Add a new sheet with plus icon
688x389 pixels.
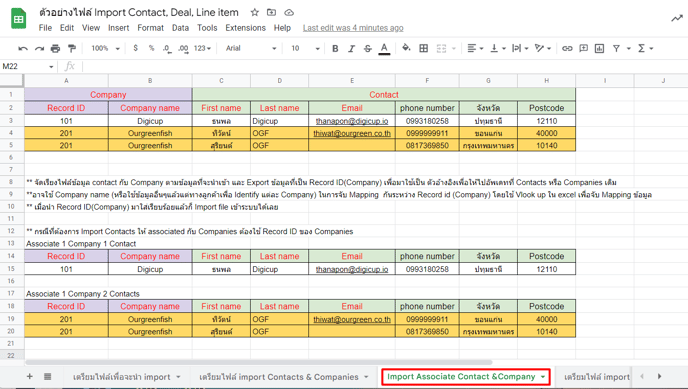pos(30,376)
